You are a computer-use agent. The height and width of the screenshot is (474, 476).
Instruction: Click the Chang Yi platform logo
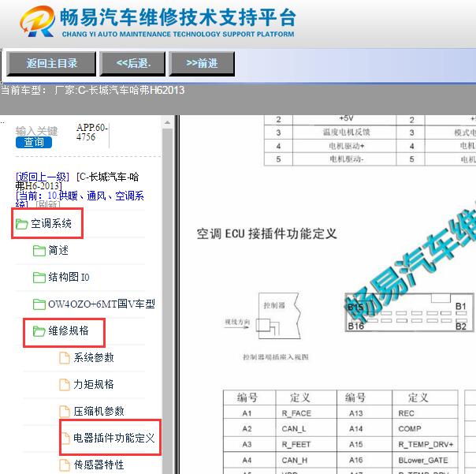pyautogui.click(x=37, y=21)
